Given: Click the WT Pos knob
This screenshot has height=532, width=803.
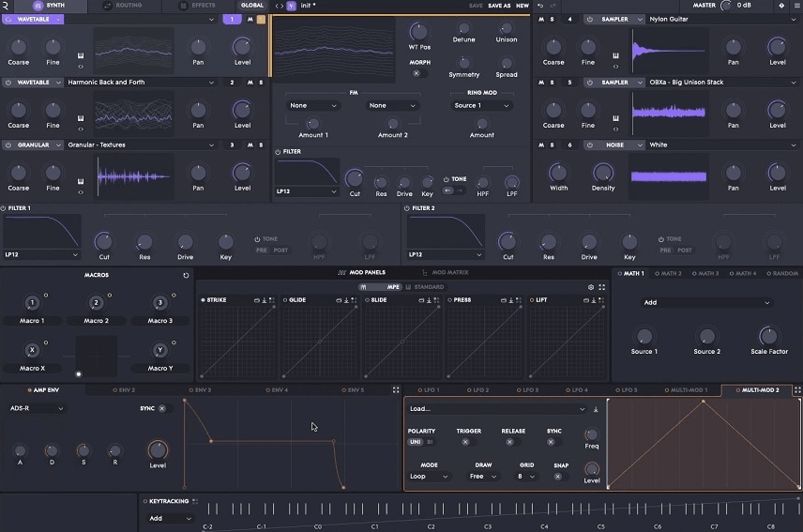Looking at the screenshot, I should pyautogui.click(x=418, y=32).
